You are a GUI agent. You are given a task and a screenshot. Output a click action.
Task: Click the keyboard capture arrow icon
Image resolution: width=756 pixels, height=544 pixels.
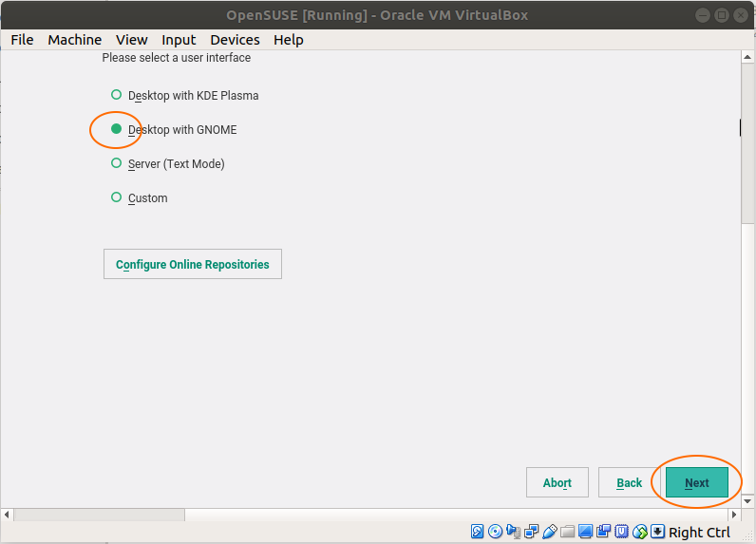(x=657, y=532)
